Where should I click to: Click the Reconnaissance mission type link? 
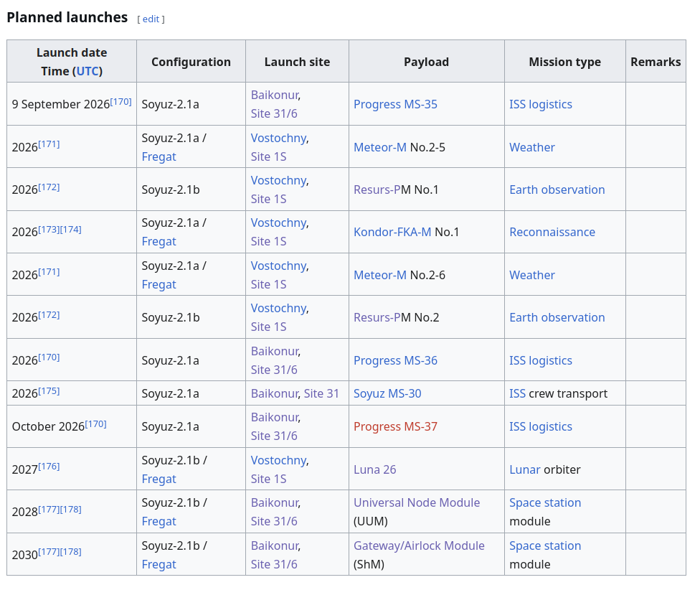(552, 233)
